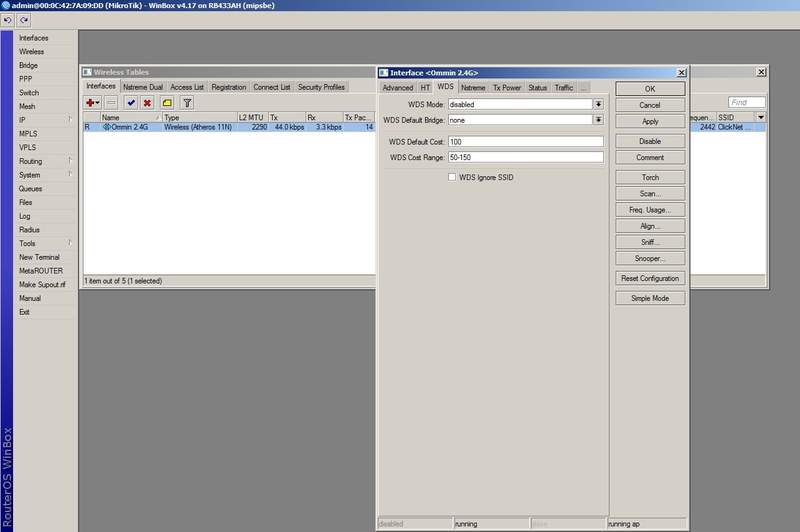This screenshot has width=800, height=532.
Task: Open the Connect List tab
Action: 271,87
